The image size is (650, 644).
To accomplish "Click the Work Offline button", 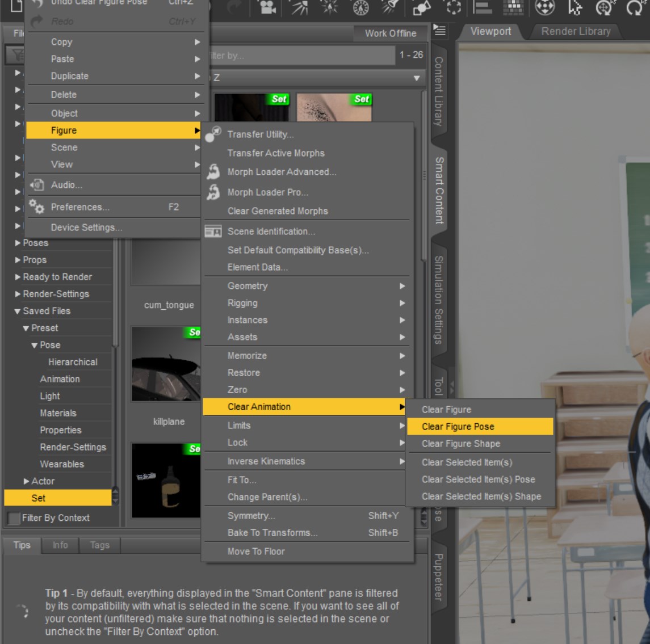I will [x=391, y=33].
